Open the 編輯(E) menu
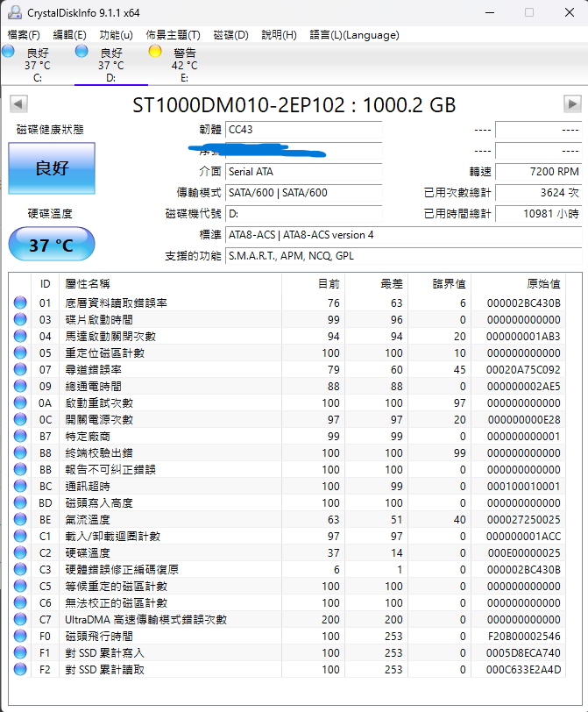The image size is (588, 712). pyautogui.click(x=69, y=35)
